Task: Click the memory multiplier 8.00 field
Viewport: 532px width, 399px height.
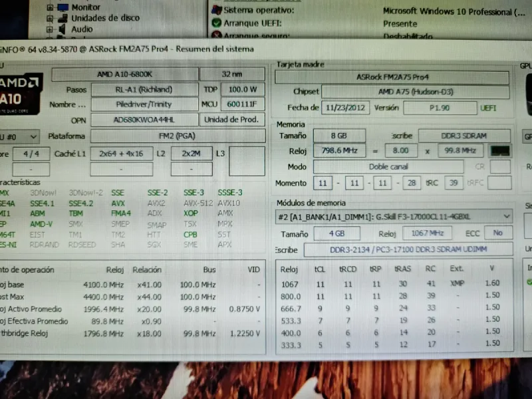Action: click(x=401, y=151)
